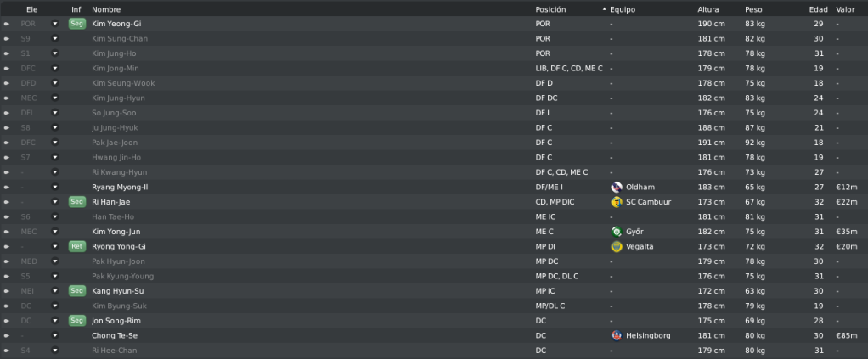The height and width of the screenshot is (359, 868).
Task: Select the Pak Jae-Joon row
Action: coord(434,143)
